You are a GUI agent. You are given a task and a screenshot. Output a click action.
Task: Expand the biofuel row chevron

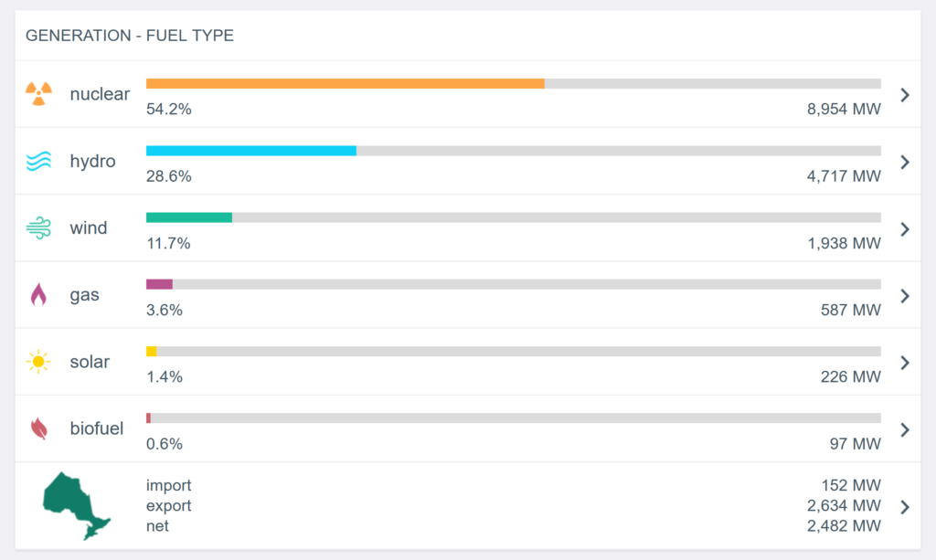(x=905, y=429)
